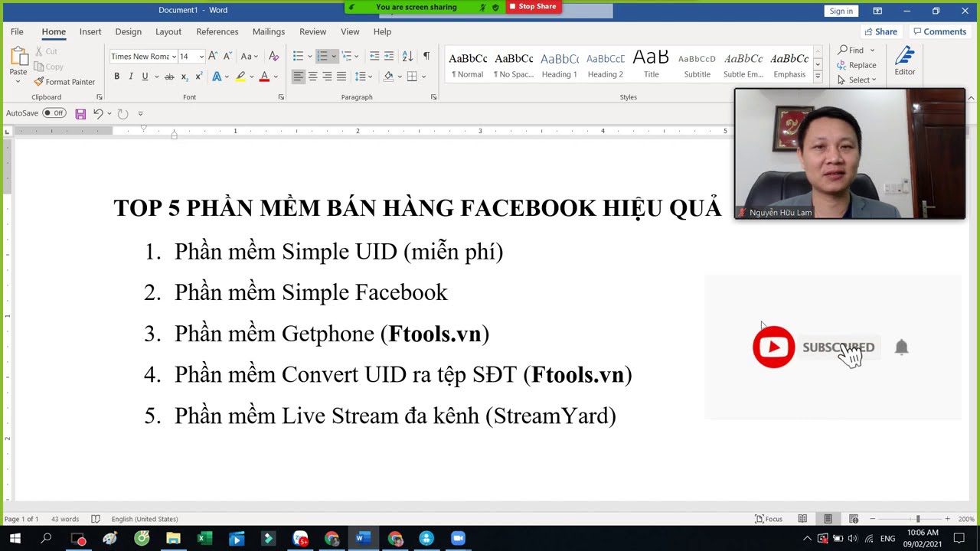Toggle Italic formatting
Image resolution: width=980 pixels, height=551 pixels.
click(x=131, y=77)
